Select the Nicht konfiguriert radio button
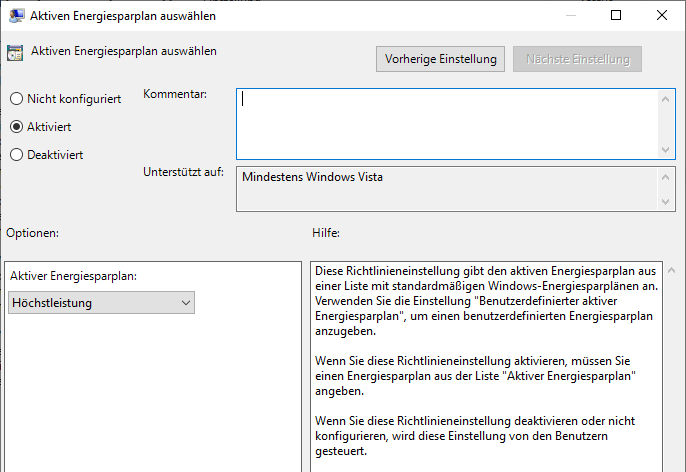This screenshot has height=472, width=686. click(x=16, y=99)
